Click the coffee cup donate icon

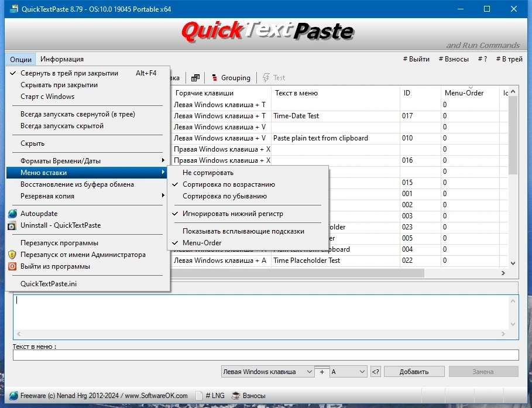[235, 396]
